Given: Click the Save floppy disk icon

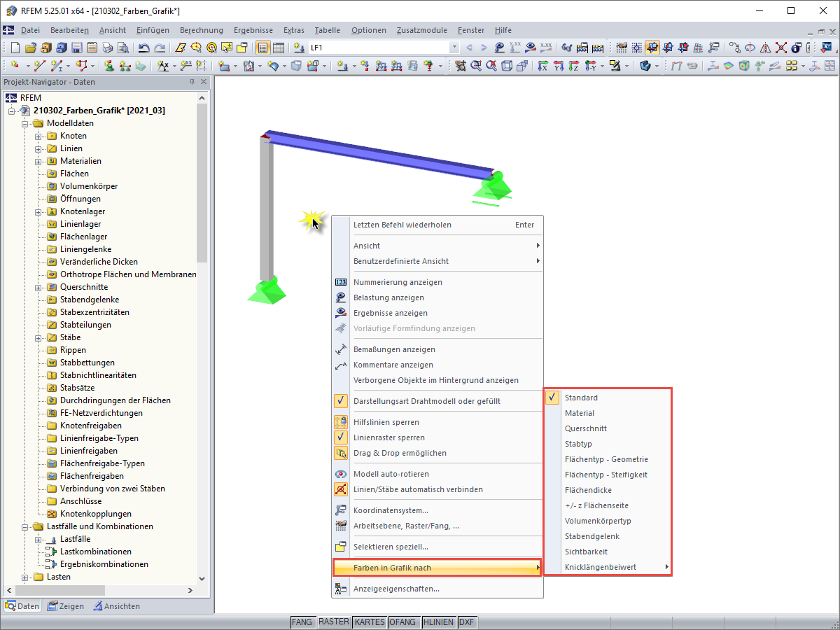Looking at the screenshot, I should click(x=76, y=48).
